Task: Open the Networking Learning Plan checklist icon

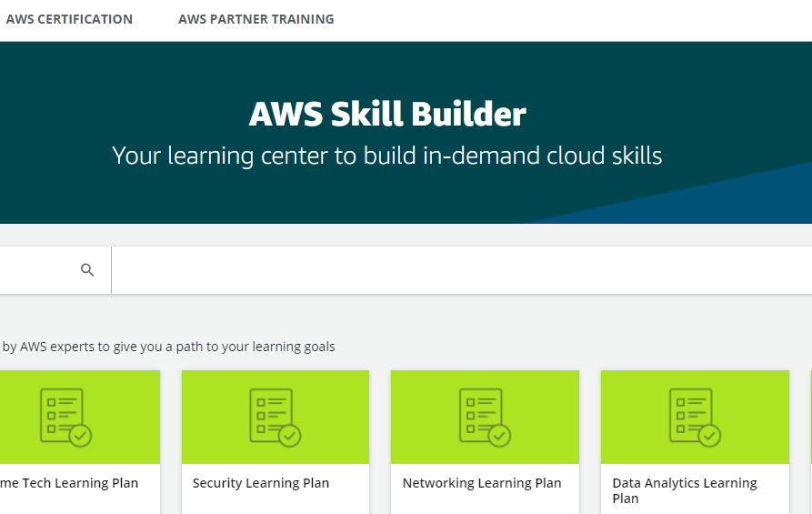Action: point(485,417)
